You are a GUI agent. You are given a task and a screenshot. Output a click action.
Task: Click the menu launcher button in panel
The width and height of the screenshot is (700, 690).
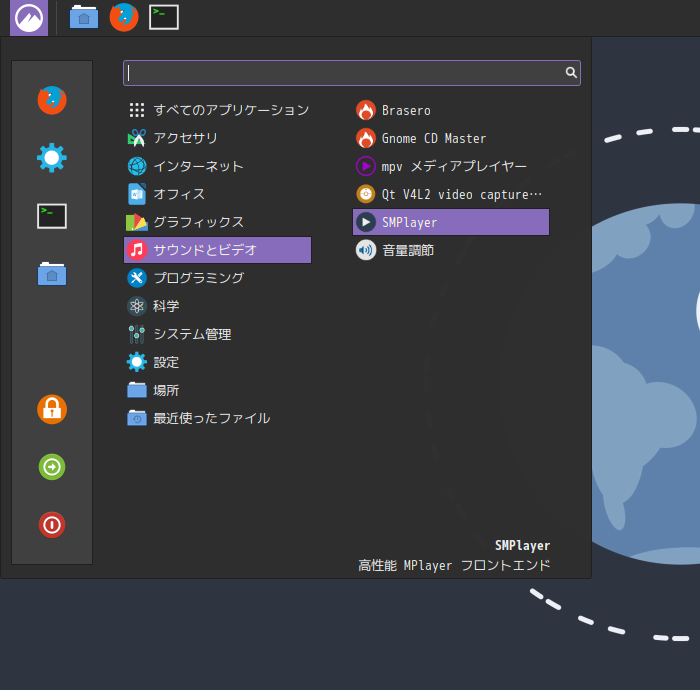29,18
